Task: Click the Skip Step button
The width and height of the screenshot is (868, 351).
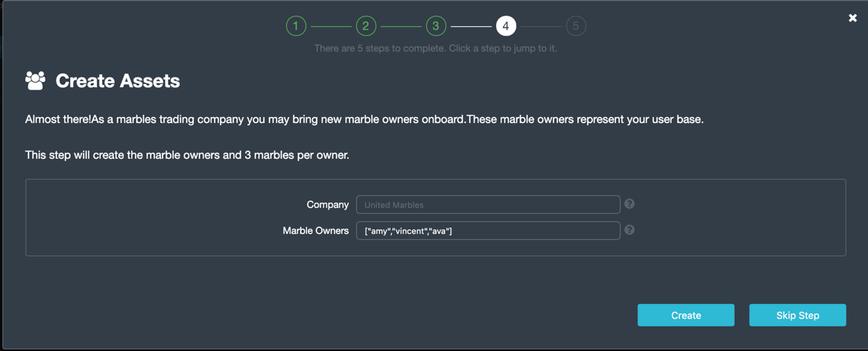Action: tap(798, 315)
